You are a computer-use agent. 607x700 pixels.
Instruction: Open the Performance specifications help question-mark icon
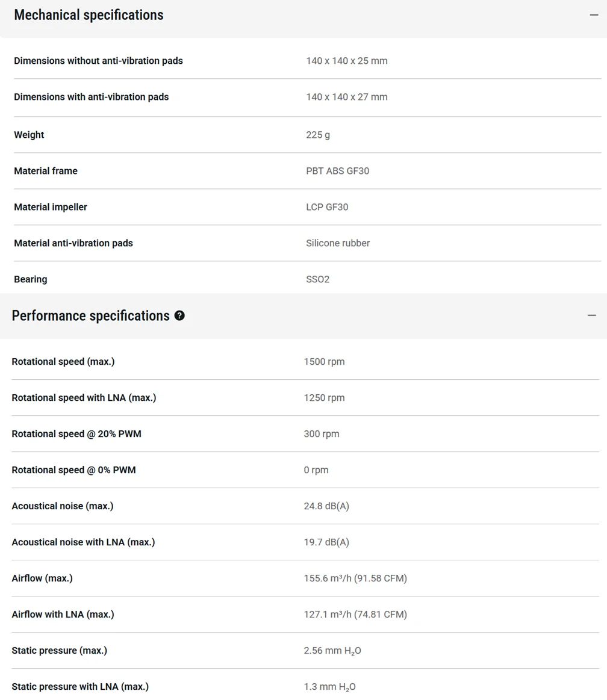tap(179, 315)
